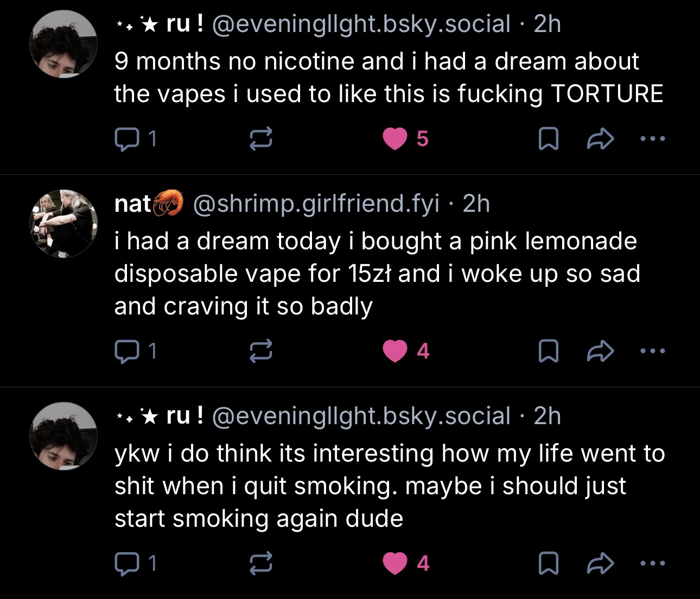Open ru's avatar on the top post
The height and width of the screenshot is (599, 700).
64,45
